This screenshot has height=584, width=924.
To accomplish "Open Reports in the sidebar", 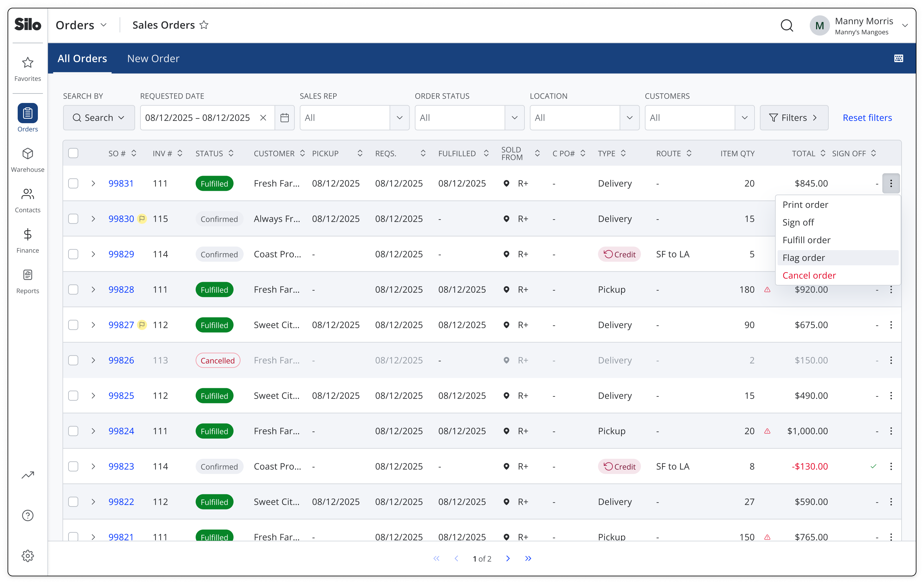I will click(x=28, y=281).
